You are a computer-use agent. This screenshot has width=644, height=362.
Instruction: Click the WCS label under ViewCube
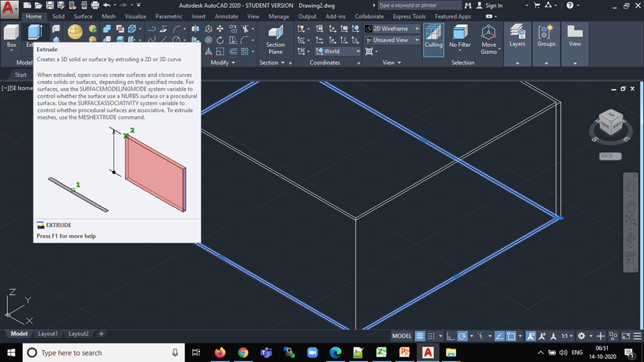(x=610, y=156)
